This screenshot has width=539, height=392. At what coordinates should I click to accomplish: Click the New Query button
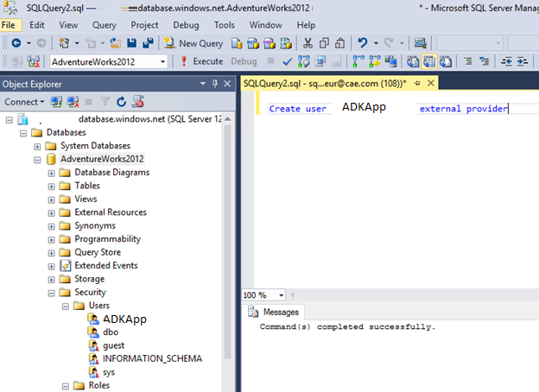(x=193, y=44)
